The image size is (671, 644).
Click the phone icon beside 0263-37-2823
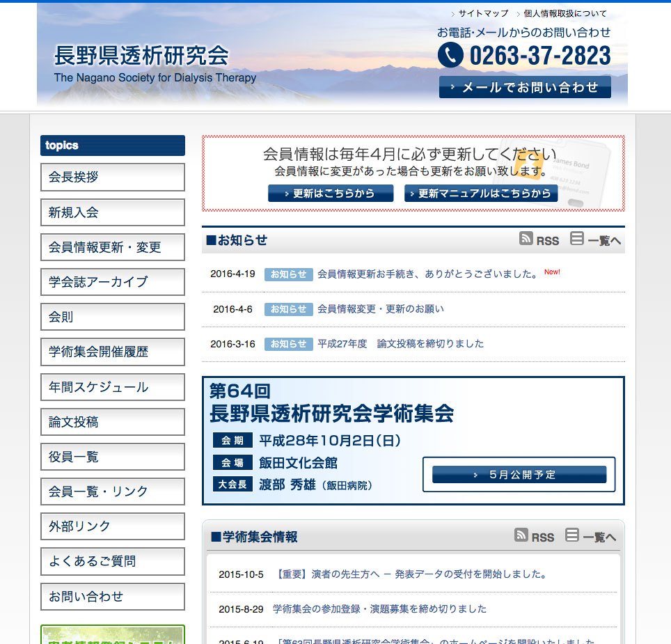(450, 55)
